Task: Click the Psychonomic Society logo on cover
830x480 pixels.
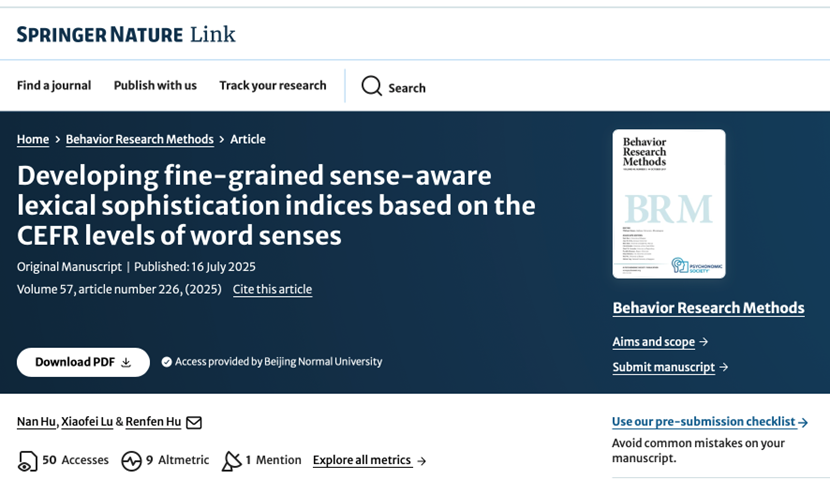Action: (693, 265)
